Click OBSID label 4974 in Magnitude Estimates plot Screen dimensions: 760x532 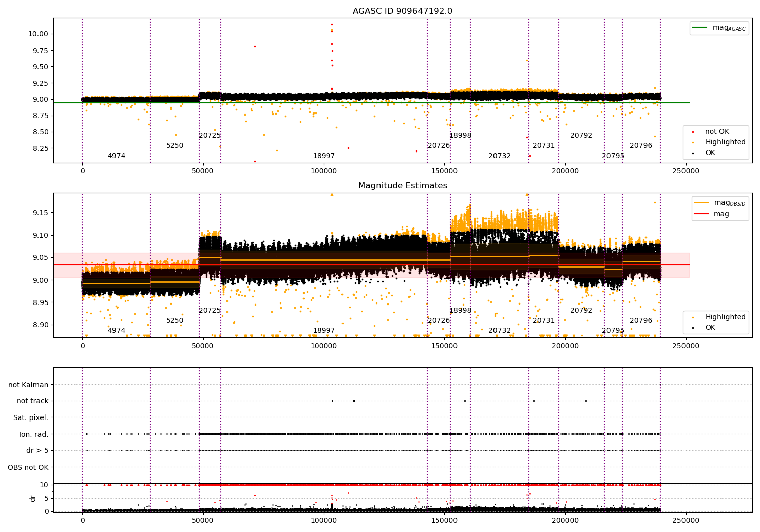pyautogui.click(x=117, y=331)
